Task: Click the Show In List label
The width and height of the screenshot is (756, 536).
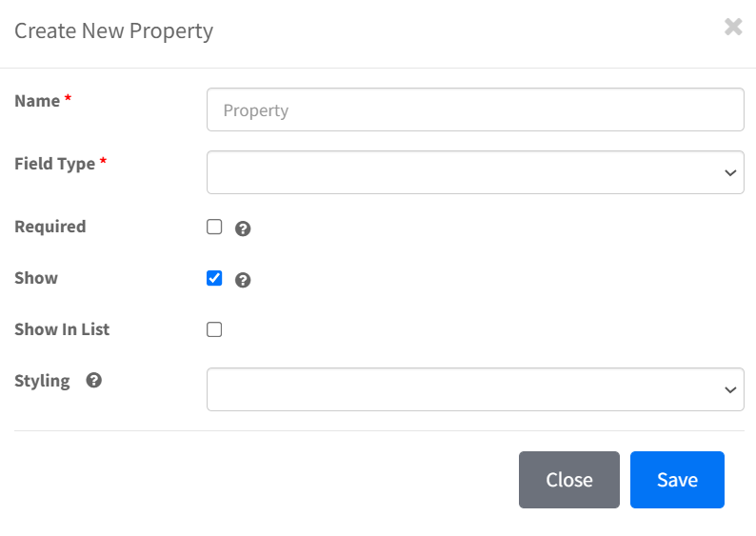Action: pos(62,329)
